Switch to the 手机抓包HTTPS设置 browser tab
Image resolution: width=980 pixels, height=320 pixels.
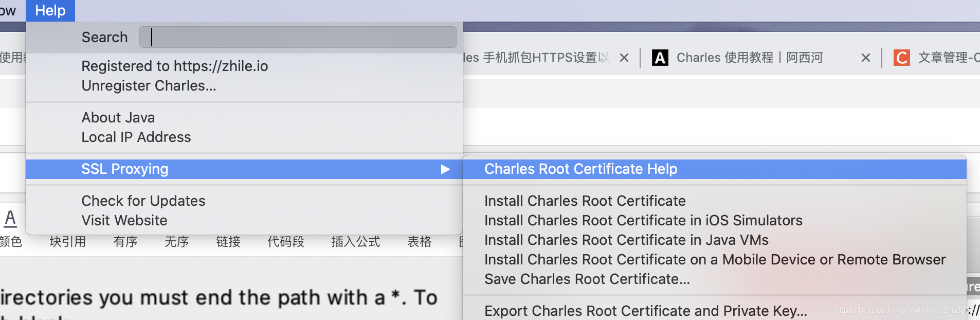[x=536, y=58]
